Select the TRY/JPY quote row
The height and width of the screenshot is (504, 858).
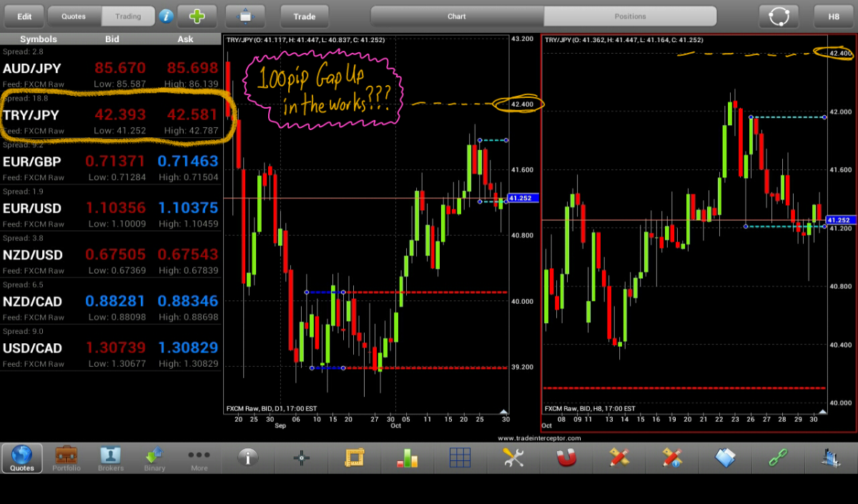pos(111,114)
